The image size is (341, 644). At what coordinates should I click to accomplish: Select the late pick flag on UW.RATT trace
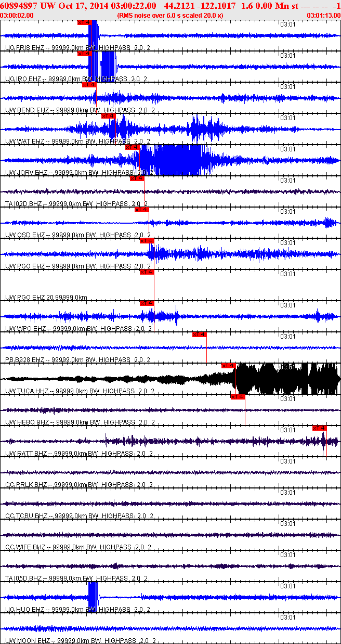click(319, 428)
